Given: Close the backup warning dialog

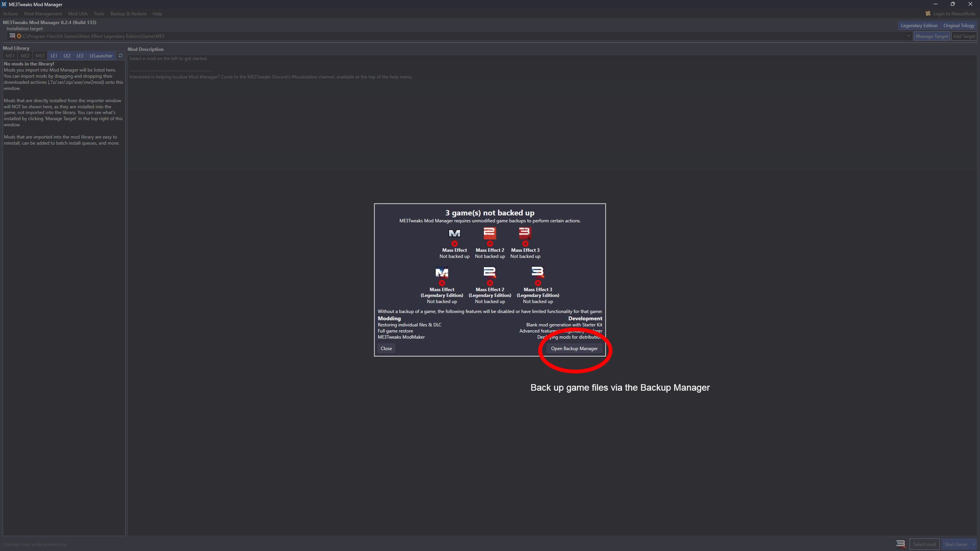Looking at the screenshot, I should coord(385,348).
